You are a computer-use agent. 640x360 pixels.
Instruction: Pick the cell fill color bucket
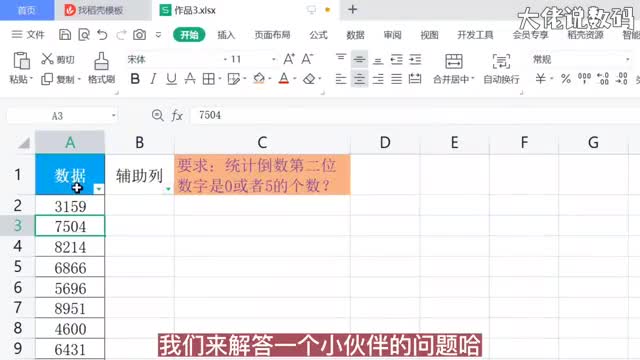tap(259, 78)
